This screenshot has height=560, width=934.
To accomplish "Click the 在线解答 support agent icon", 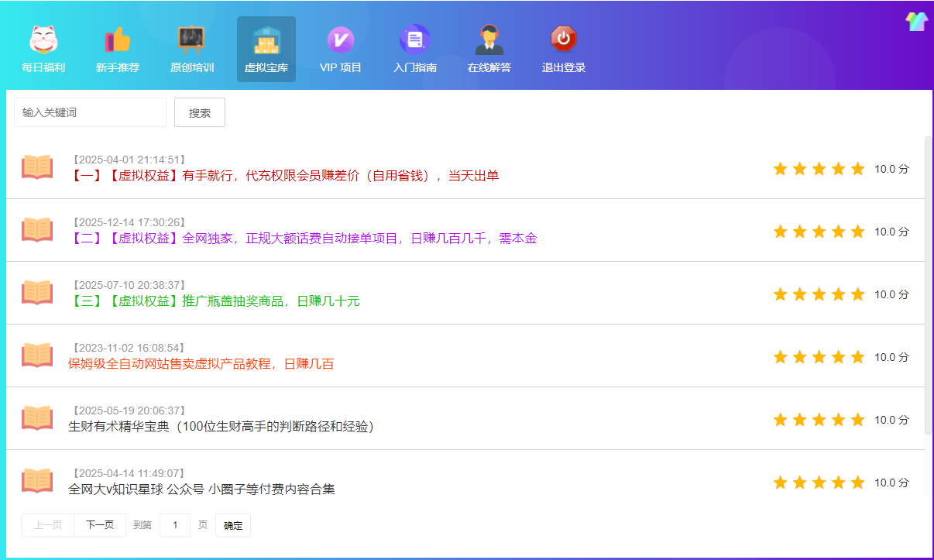I will point(489,40).
